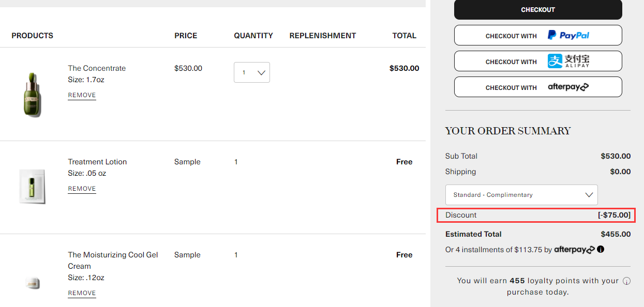Open The Concentrate product name link

pyautogui.click(x=97, y=68)
